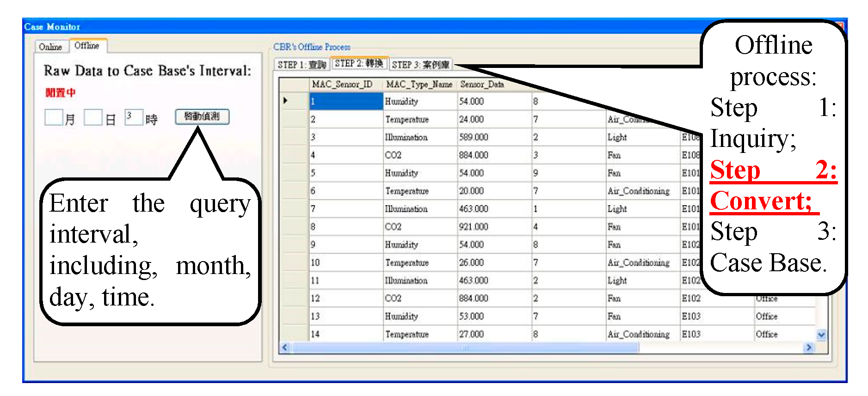
Task: Click the start detection button
Action: 202,116
